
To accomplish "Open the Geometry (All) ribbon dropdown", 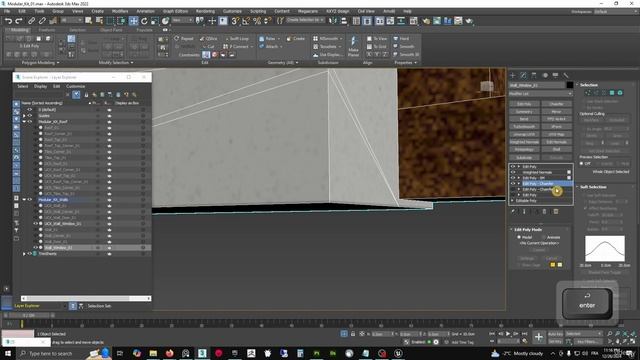I will point(283,63).
